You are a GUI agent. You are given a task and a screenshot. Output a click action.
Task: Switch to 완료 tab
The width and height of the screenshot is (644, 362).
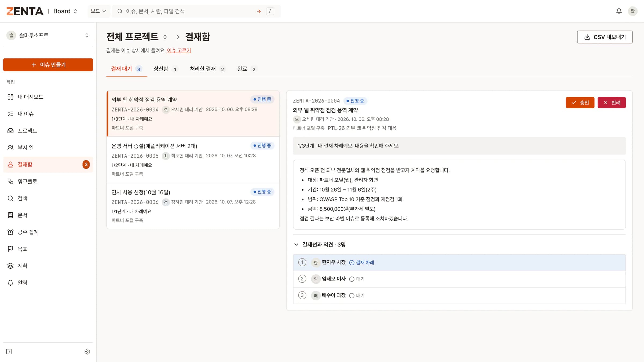point(247,69)
